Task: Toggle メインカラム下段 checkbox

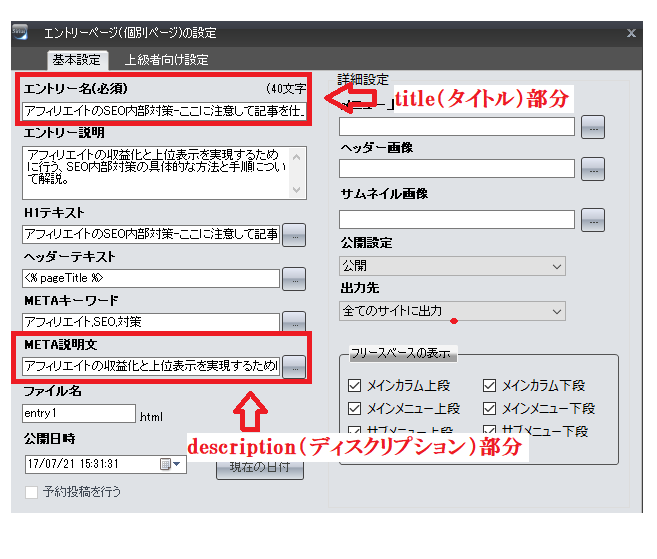Action: pyautogui.click(x=489, y=386)
